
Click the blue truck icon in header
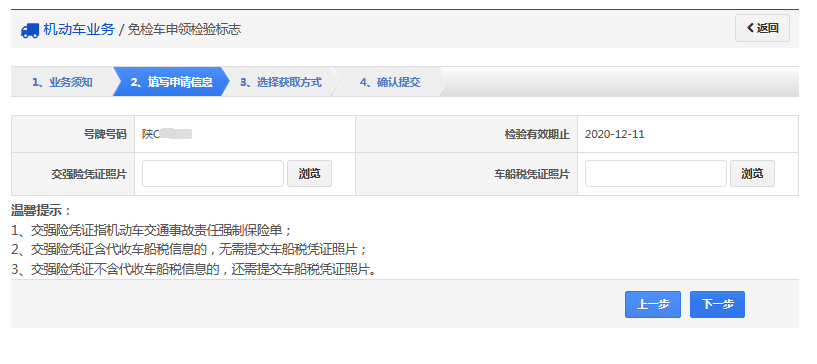pos(30,30)
